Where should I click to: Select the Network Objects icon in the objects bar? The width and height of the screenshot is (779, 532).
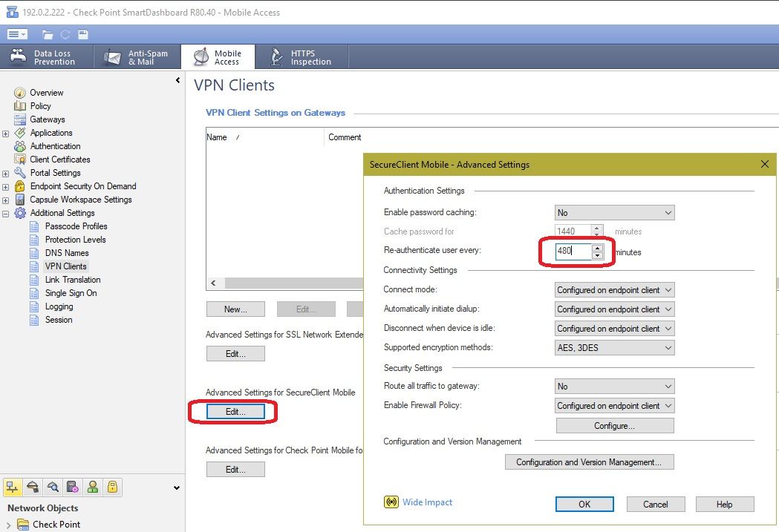click(x=13, y=487)
